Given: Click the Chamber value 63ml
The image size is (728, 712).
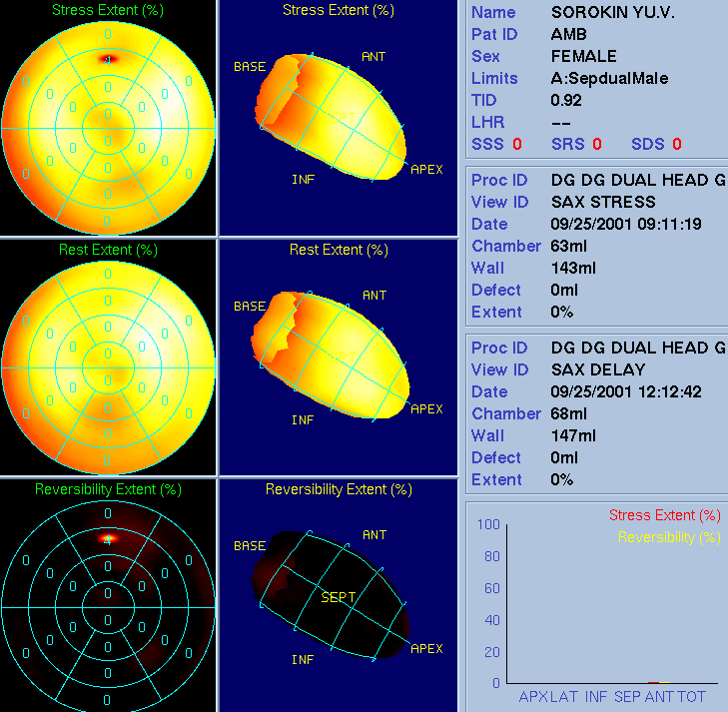Looking at the screenshot, I should click(569, 246).
